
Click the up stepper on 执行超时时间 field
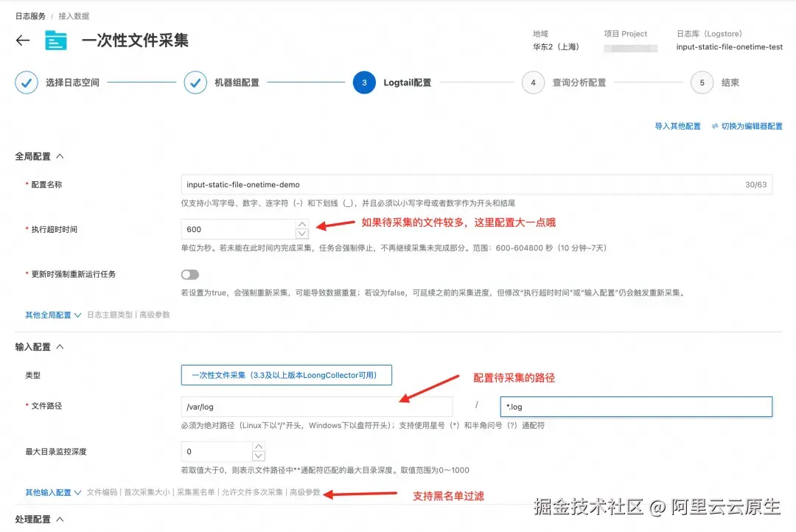coord(301,225)
